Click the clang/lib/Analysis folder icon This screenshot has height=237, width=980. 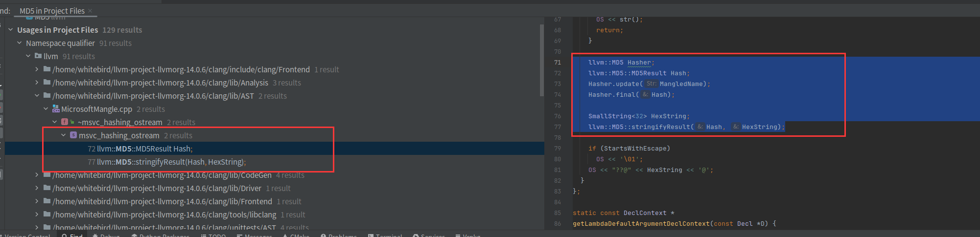(47, 83)
